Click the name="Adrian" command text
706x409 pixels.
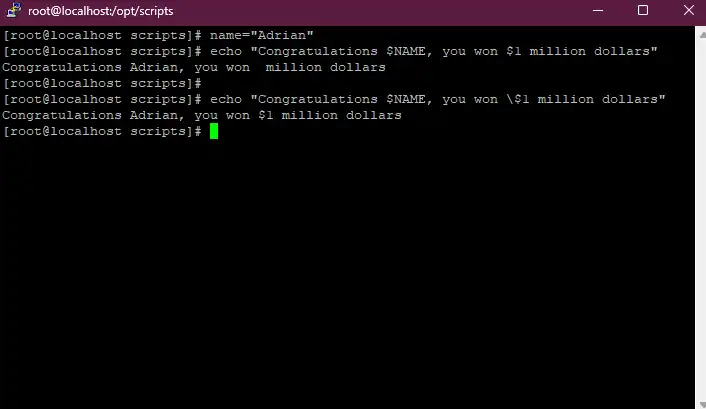click(x=261, y=35)
